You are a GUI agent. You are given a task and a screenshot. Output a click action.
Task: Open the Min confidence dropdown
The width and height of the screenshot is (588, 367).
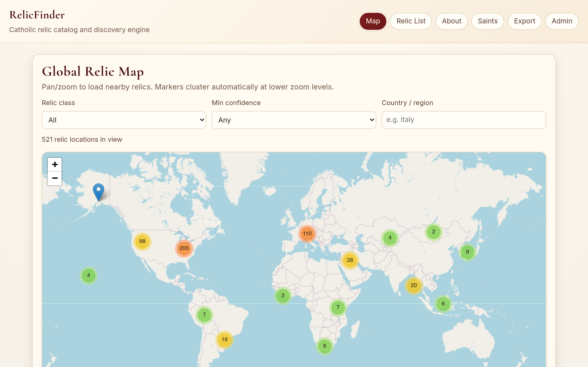click(x=294, y=120)
